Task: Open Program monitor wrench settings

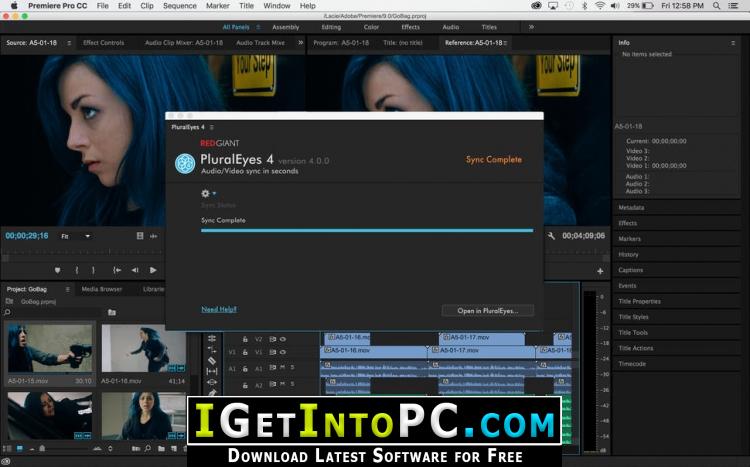Action: tap(551, 236)
